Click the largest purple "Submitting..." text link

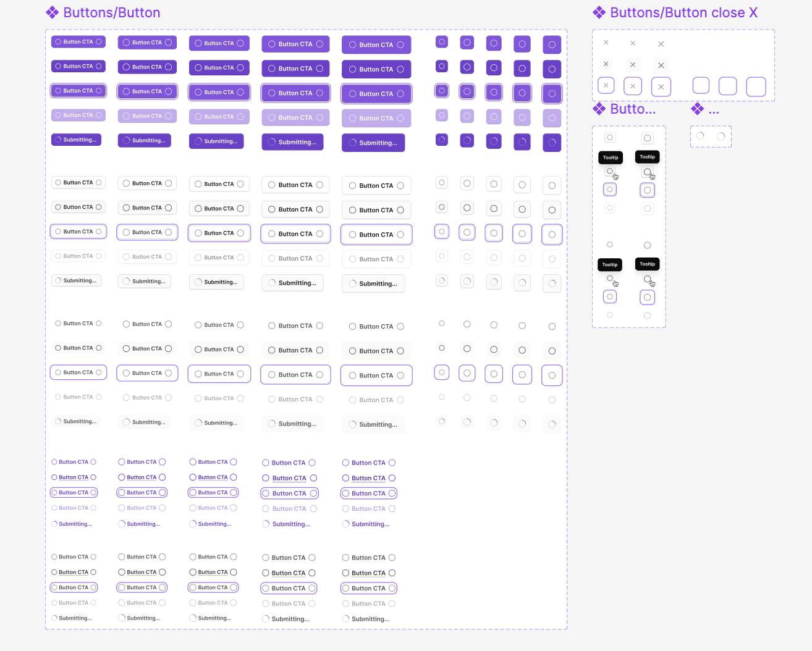click(366, 524)
